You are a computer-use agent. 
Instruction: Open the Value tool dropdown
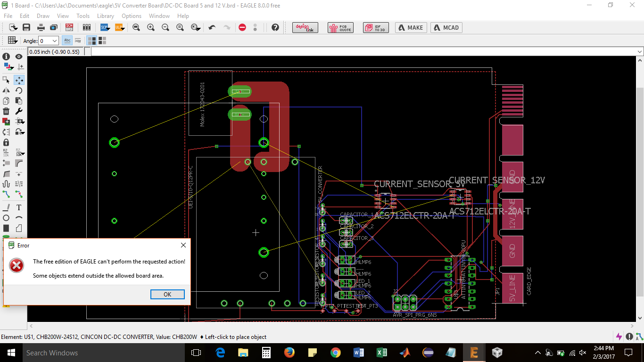click(x=23, y=154)
